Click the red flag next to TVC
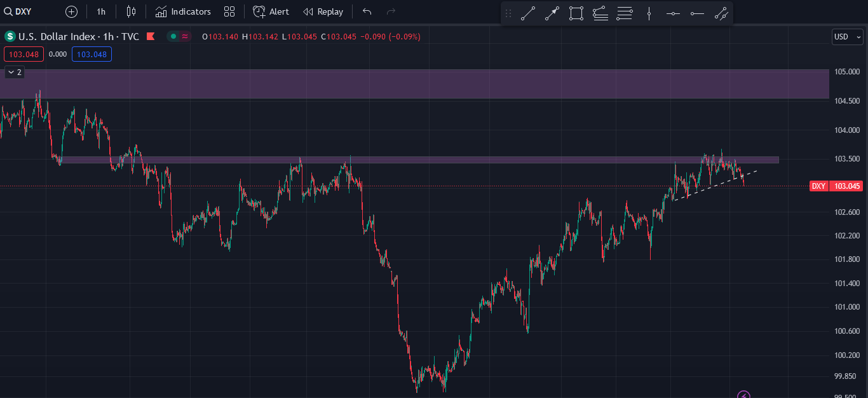868x398 pixels. (x=151, y=36)
